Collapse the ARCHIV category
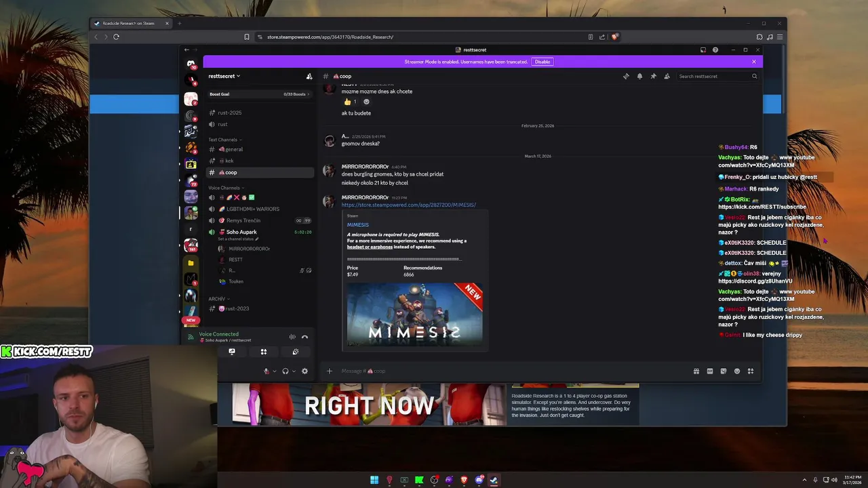This screenshot has width=868, height=488. pos(218,299)
